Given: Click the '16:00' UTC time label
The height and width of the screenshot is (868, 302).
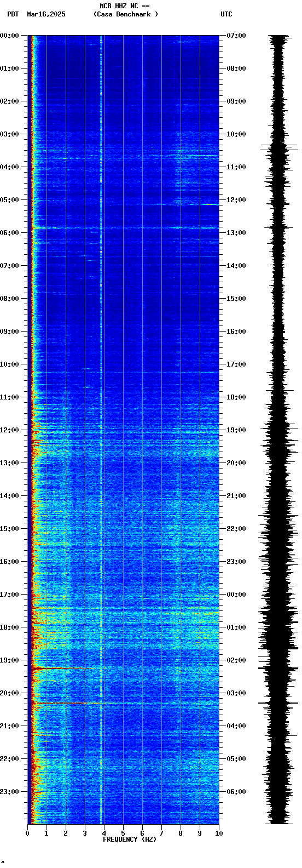Looking at the screenshot, I should point(236,332).
